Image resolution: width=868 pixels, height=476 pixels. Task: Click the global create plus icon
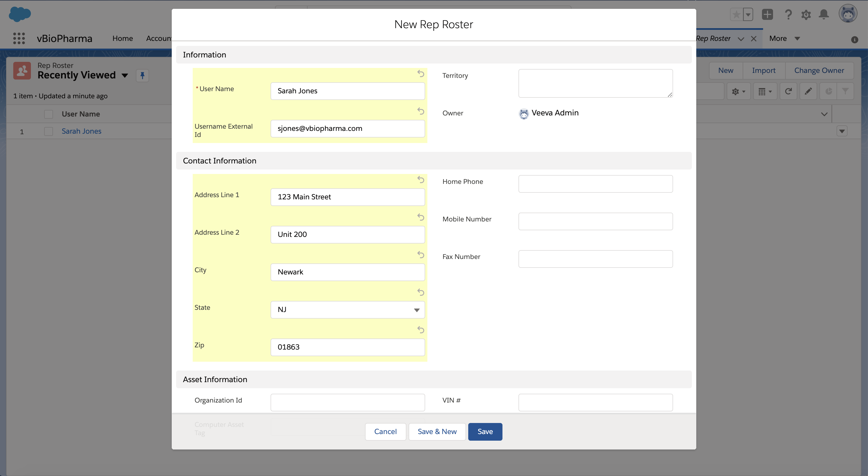768,14
